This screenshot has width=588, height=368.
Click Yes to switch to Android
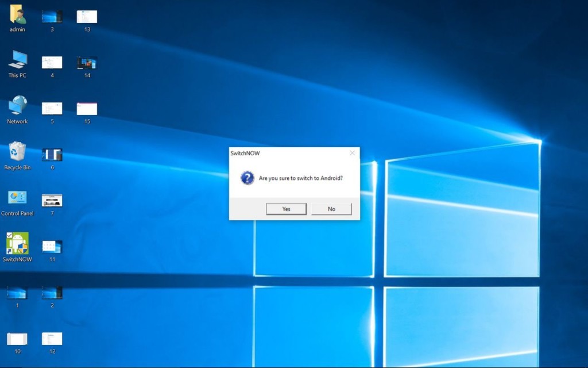(x=286, y=209)
